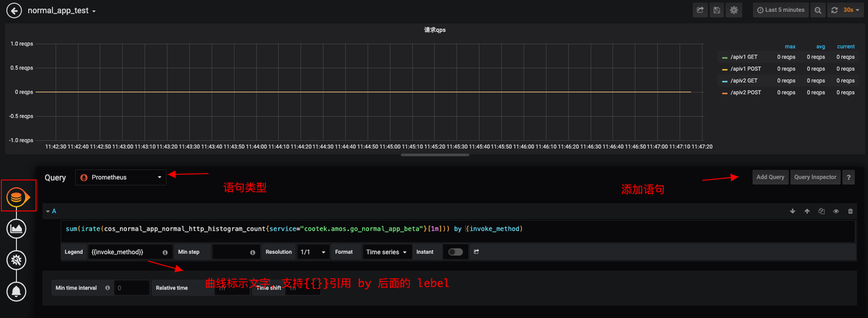868x318 pixels.
Task: Delete query A
Action: point(850,212)
